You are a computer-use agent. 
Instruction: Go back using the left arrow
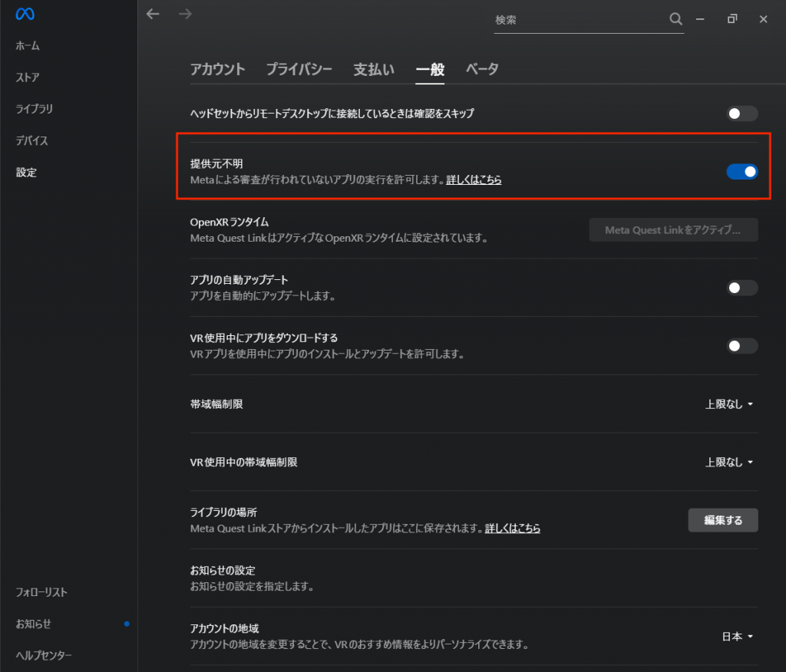(153, 14)
